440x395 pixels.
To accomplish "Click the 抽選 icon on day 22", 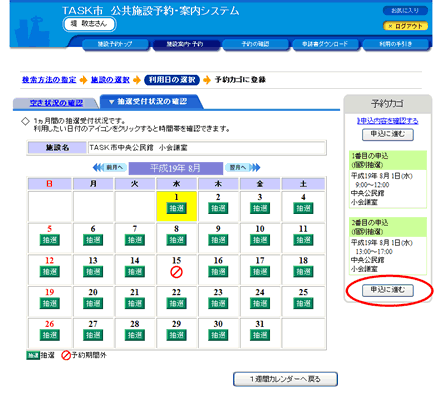I will coord(176,303).
